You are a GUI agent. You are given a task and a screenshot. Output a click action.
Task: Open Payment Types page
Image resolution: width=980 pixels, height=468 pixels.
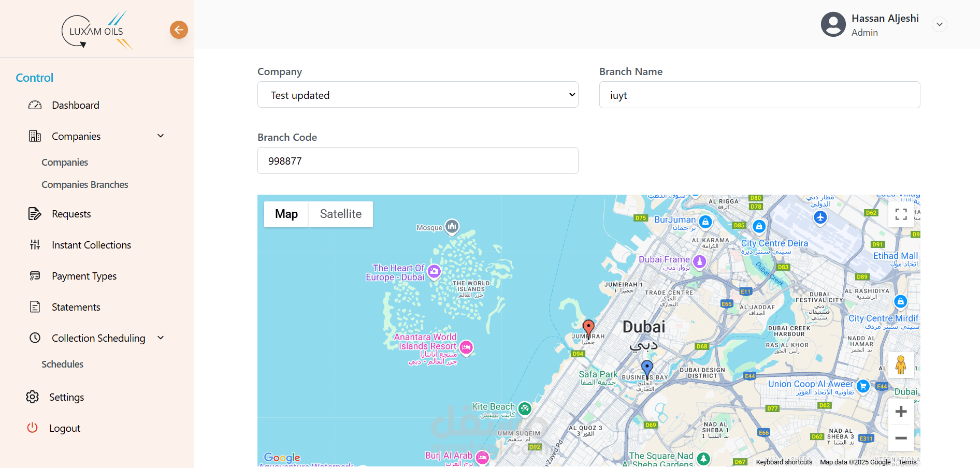(x=84, y=276)
